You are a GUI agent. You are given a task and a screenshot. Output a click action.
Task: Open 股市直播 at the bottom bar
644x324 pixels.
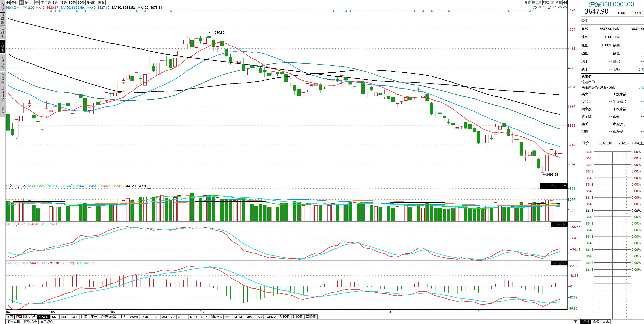(x=14, y=322)
